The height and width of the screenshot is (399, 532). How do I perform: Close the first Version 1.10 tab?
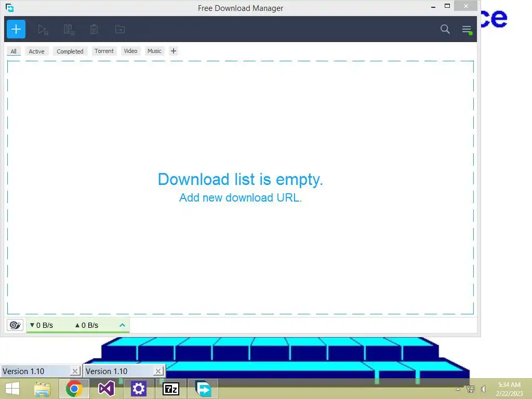[75, 371]
